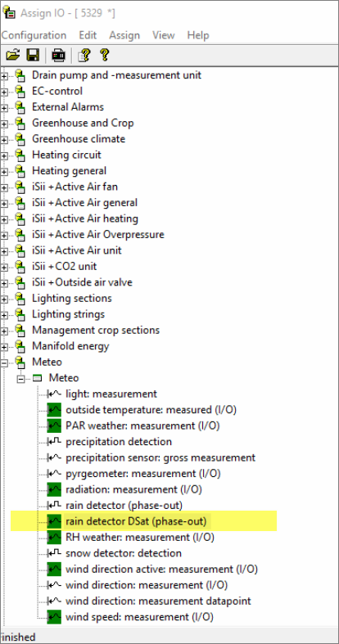Select iSii + CO2 unit tree item
The image size is (339, 644).
tap(65, 267)
